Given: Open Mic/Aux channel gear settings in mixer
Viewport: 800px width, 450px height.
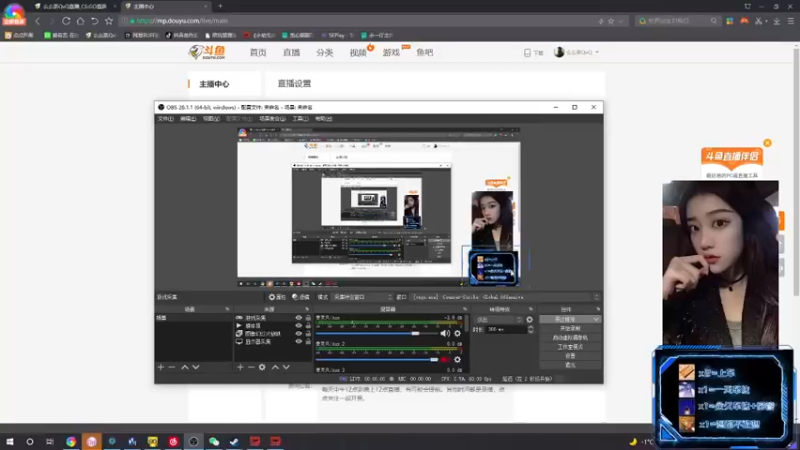Looking at the screenshot, I should 458,333.
